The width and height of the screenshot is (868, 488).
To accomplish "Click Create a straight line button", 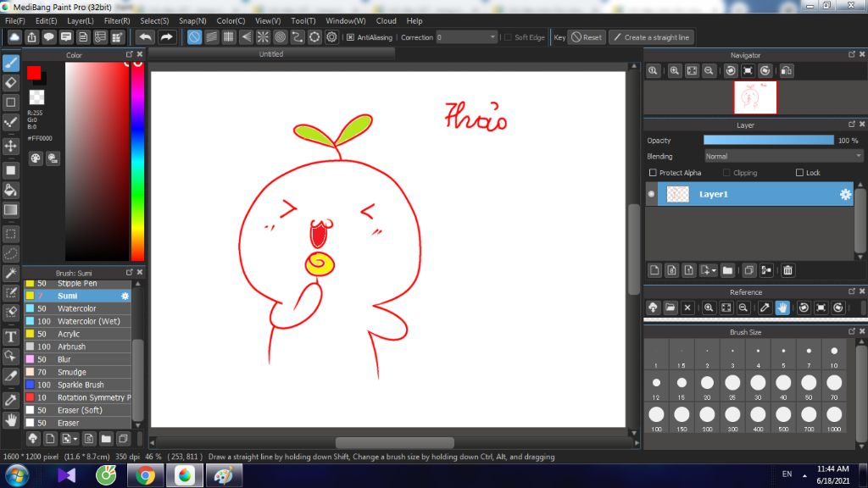I will pyautogui.click(x=652, y=37).
